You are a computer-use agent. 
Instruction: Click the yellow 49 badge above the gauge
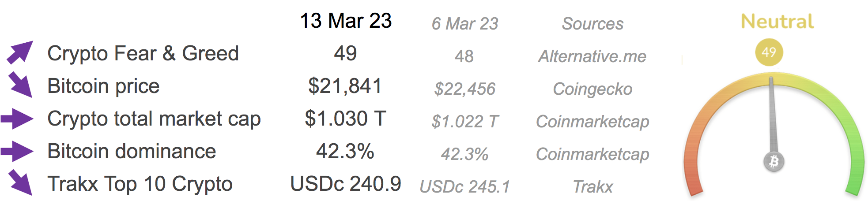click(769, 52)
